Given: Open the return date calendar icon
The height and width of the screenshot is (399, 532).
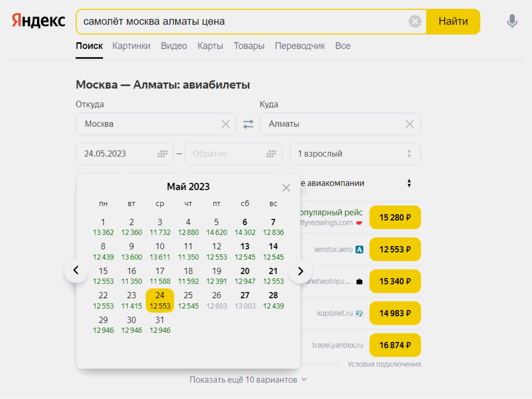Looking at the screenshot, I should point(271,154).
